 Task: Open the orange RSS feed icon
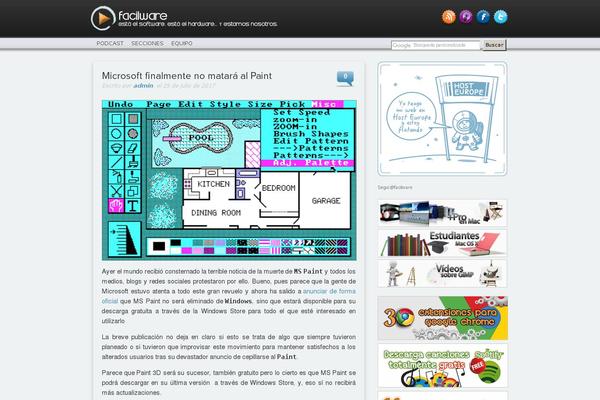click(448, 17)
